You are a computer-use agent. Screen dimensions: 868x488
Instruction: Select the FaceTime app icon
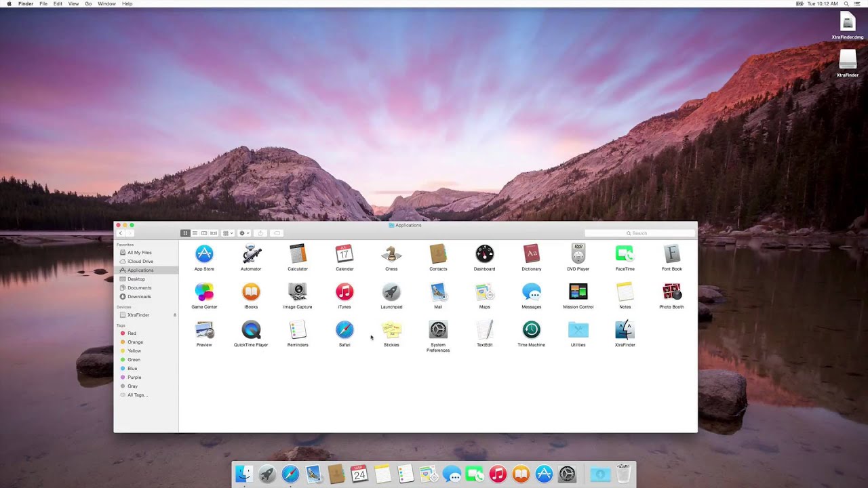click(625, 254)
